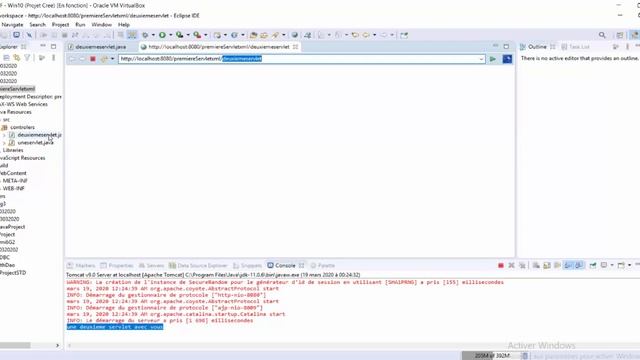This screenshot has height=360, width=640.
Task: Click the toolbar search magnifier icon
Action: (602, 35)
